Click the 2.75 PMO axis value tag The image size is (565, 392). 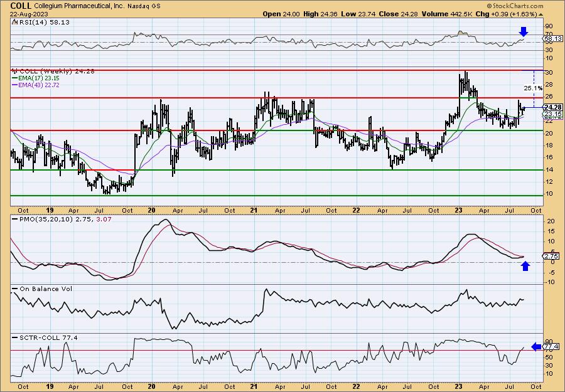(x=552, y=257)
